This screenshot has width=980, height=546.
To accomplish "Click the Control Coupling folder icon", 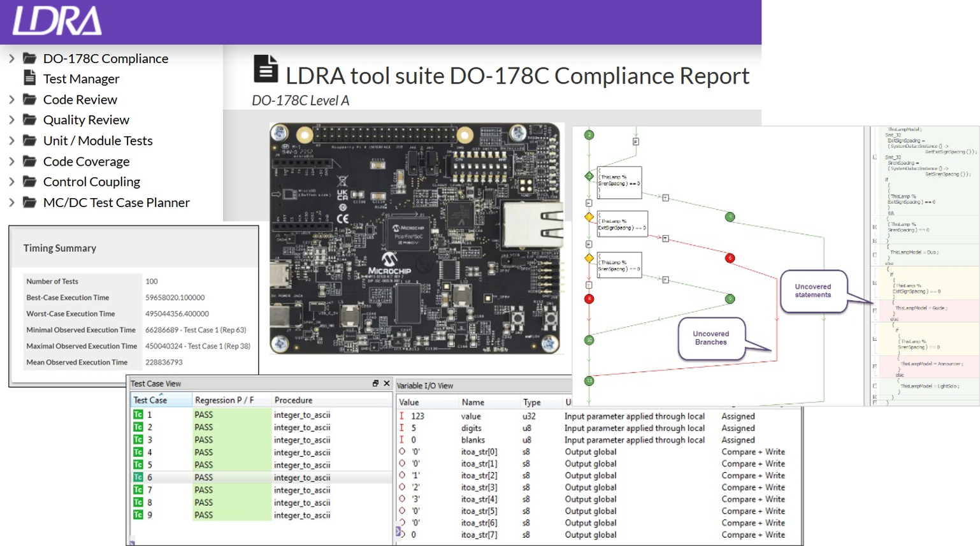I will click(x=29, y=182).
